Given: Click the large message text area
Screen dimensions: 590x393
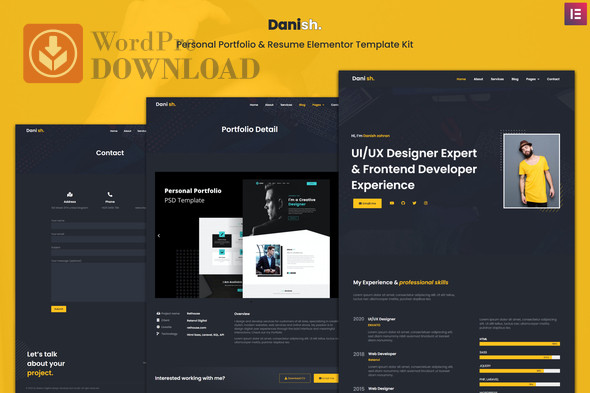Looking at the screenshot, I should pyautogui.click(x=98, y=282).
